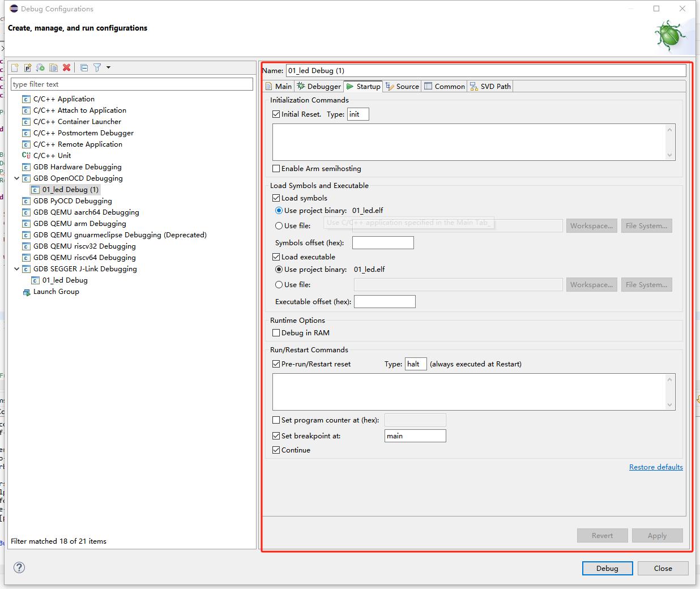Switch to the Common tab
Viewport: 700px width, 589px height.
coord(445,86)
